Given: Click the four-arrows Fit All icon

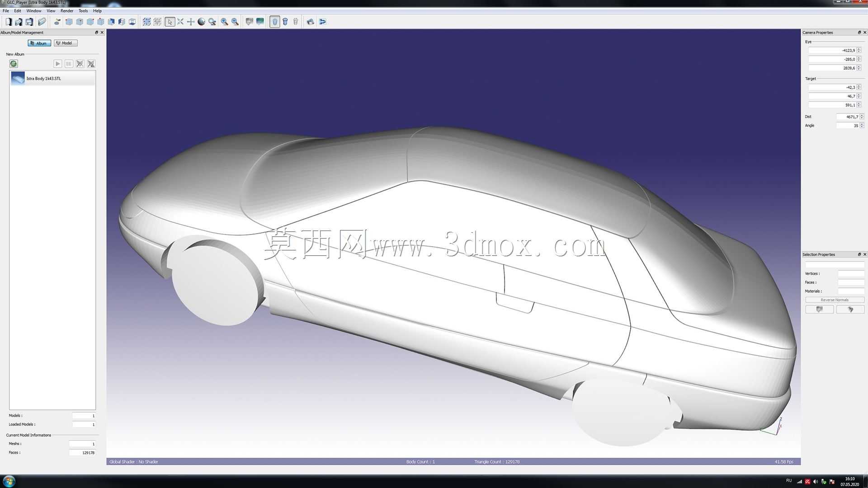Looking at the screenshot, I should coord(180,22).
